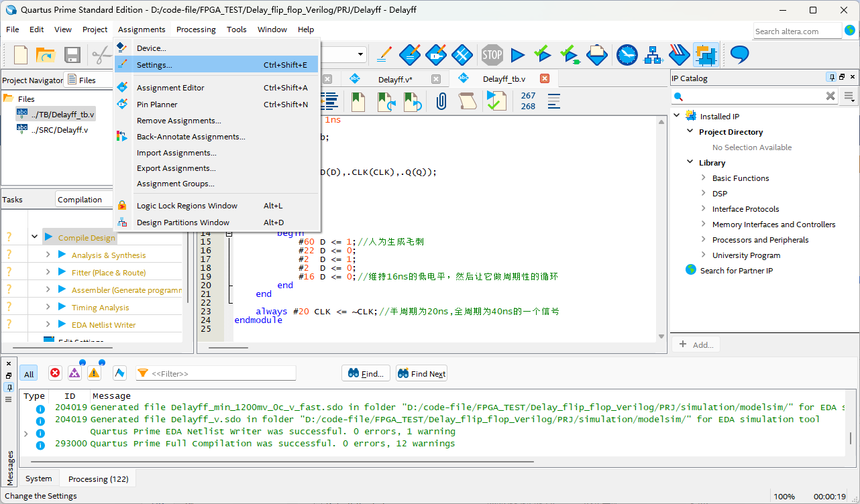The width and height of the screenshot is (860, 504).
Task: Filter messages by yellow warning icon
Action: pos(94,373)
